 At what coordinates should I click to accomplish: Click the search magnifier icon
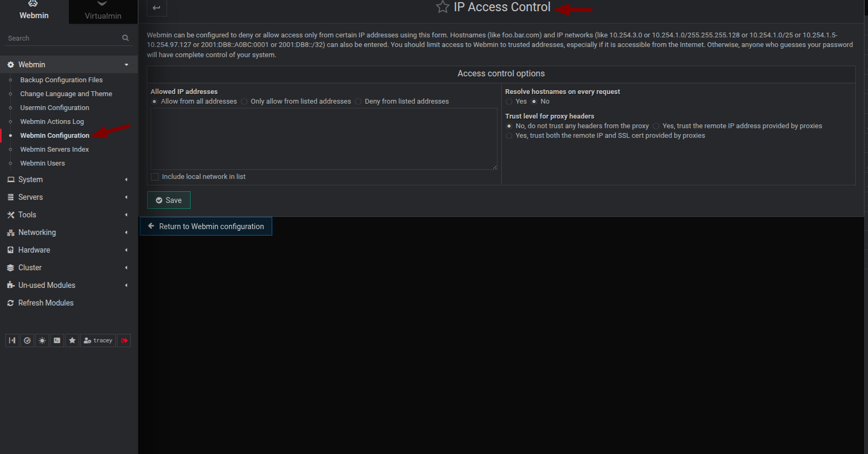(125, 38)
